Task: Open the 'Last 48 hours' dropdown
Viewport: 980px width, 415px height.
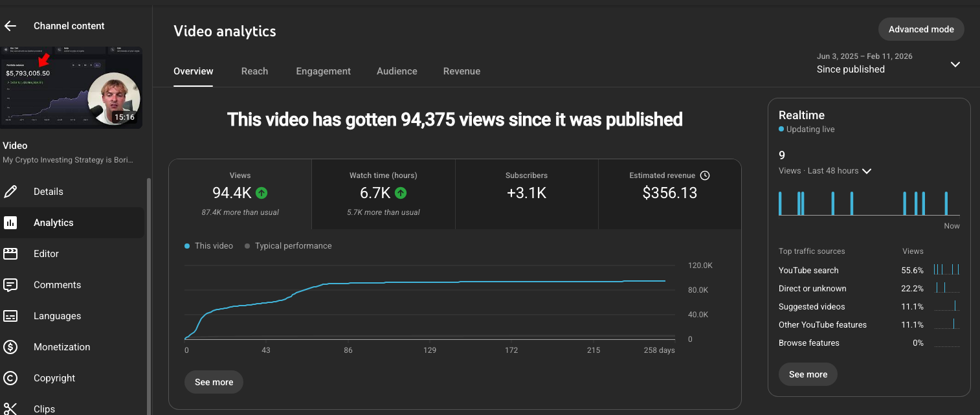Action: [867, 170]
